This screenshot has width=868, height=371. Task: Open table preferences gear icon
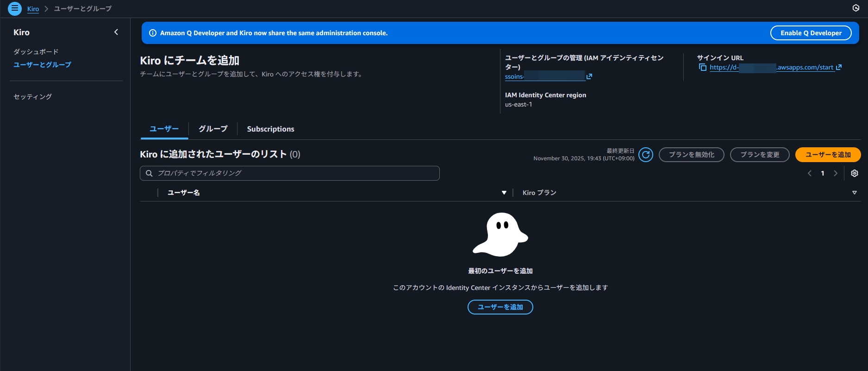[855, 173]
